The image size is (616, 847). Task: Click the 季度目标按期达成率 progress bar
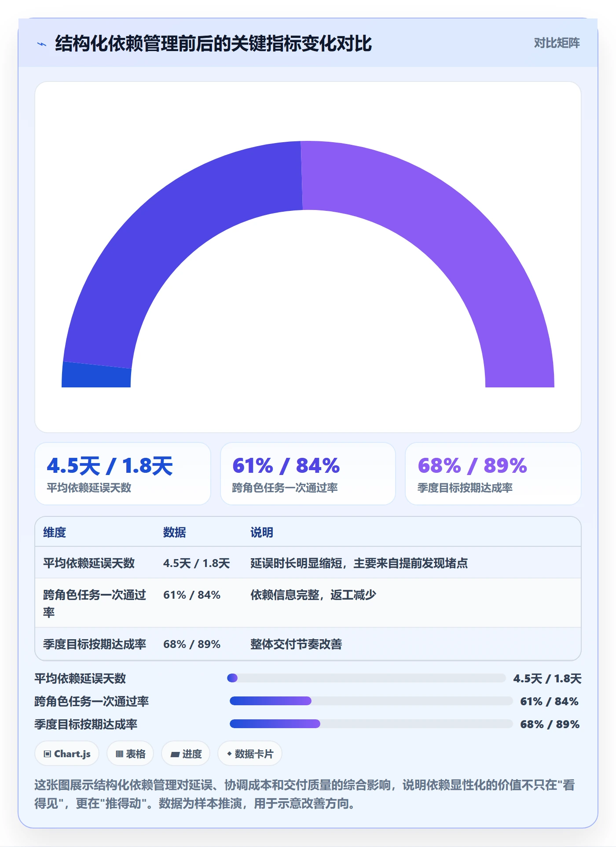371,724
